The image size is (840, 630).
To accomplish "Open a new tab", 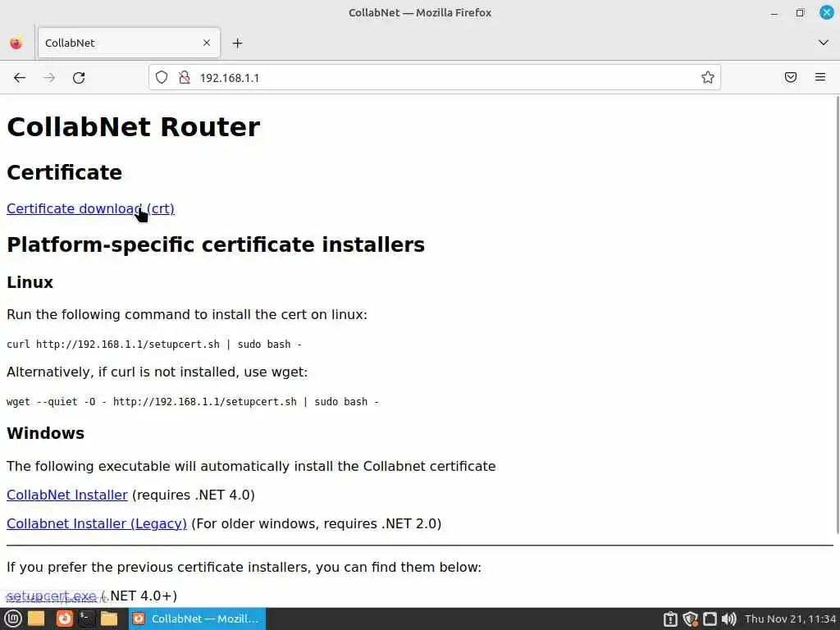I will pos(237,43).
